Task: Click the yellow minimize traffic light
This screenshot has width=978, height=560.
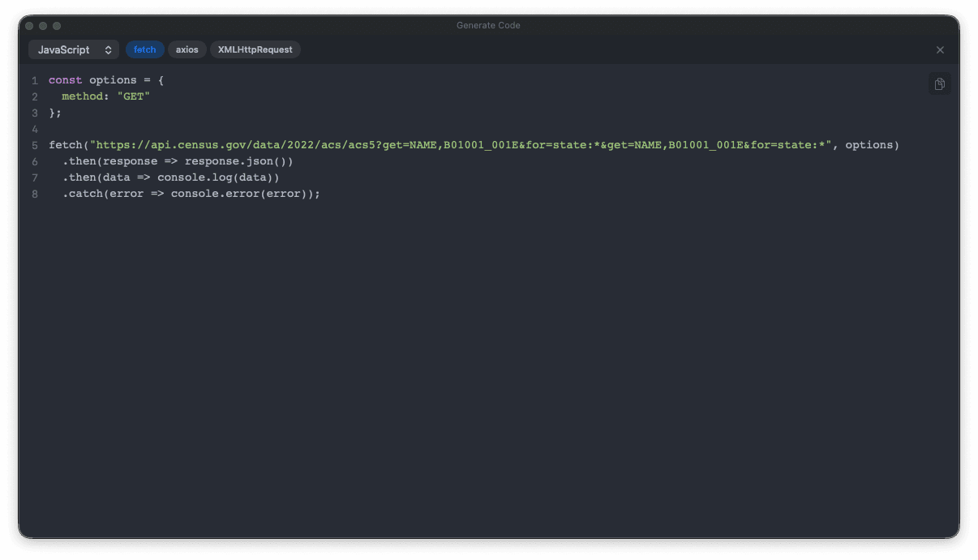Action: coord(42,25)
